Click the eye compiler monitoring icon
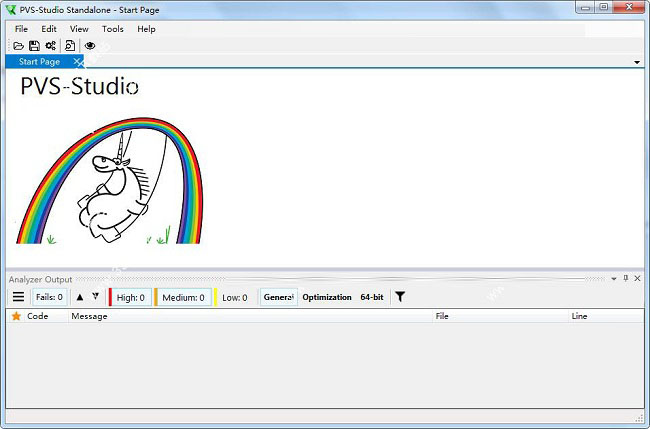This screenshot has width=650, height=429. [90, 46]
